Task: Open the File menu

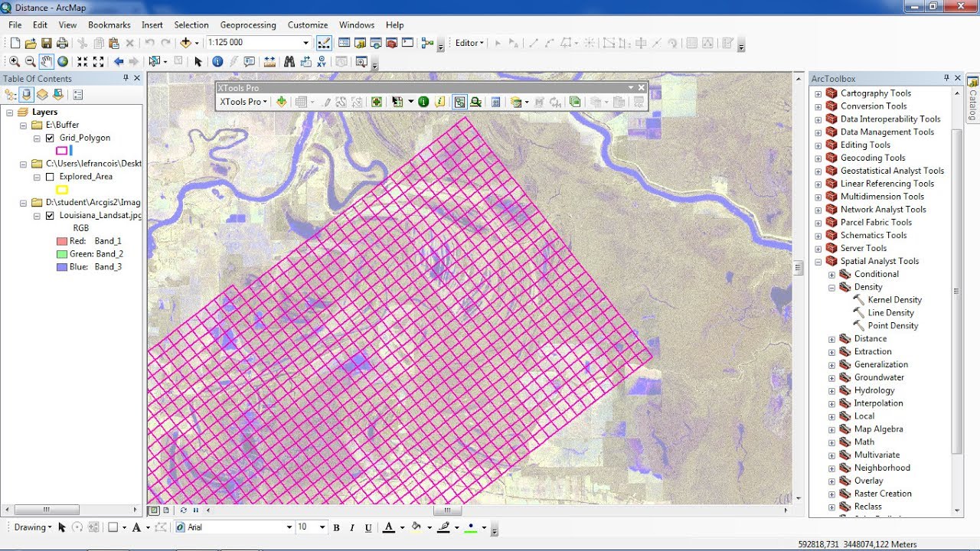Action: click(15, 25)
